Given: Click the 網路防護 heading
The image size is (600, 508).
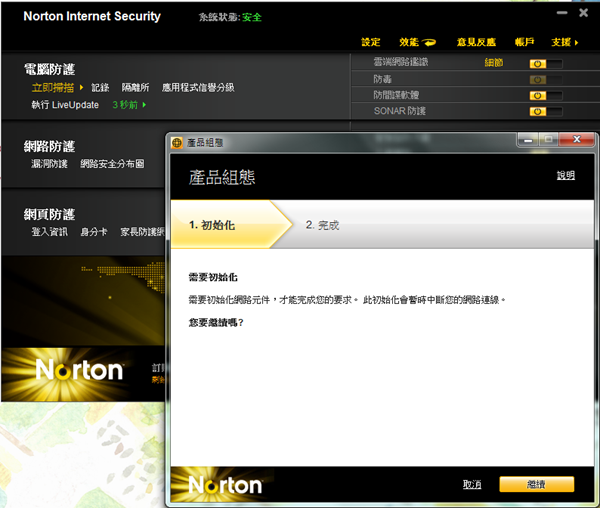Looking at the screenshot, I should 49,146.
